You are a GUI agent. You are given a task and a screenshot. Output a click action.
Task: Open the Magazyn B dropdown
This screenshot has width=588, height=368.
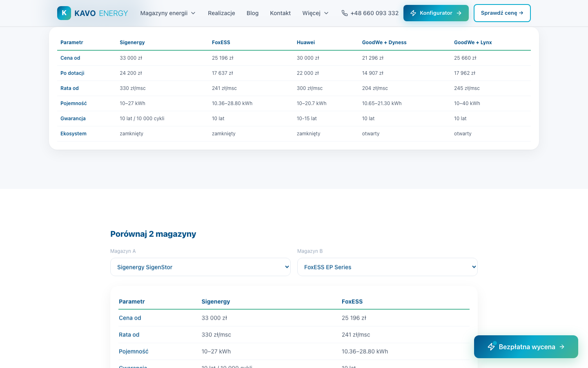[x=388, y=267]
